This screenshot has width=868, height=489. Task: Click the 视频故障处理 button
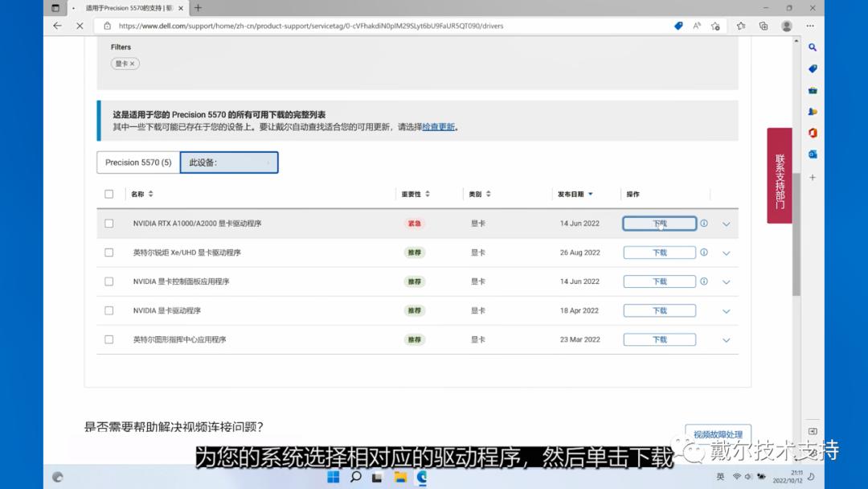click(x=718, y=433)
